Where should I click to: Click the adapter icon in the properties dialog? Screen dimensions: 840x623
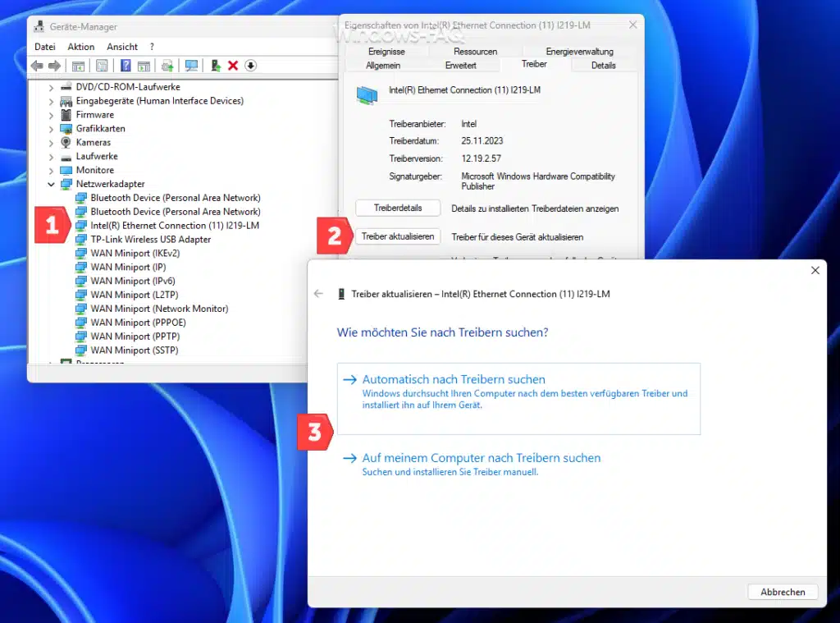(367, 95)
